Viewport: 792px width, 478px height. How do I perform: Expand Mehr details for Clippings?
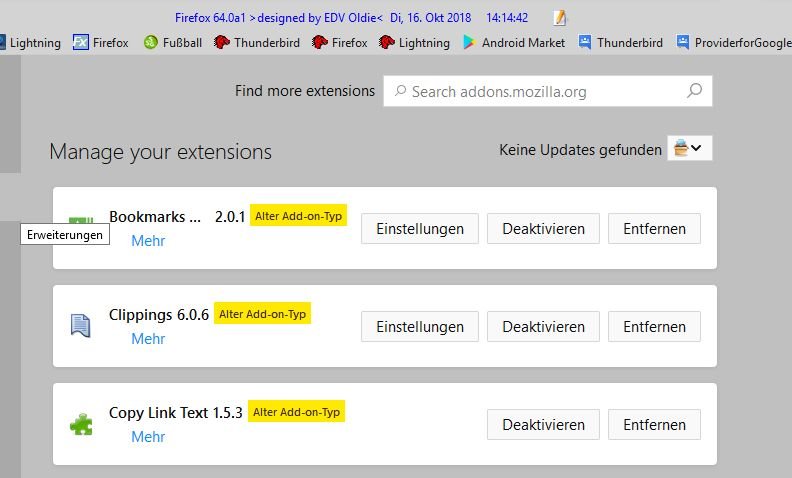point(148,339)
